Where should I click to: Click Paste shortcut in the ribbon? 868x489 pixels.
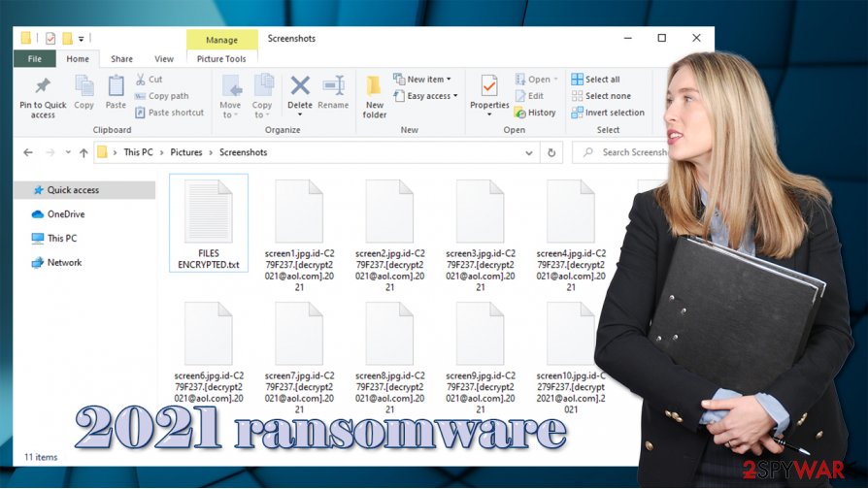click(169, 113)
